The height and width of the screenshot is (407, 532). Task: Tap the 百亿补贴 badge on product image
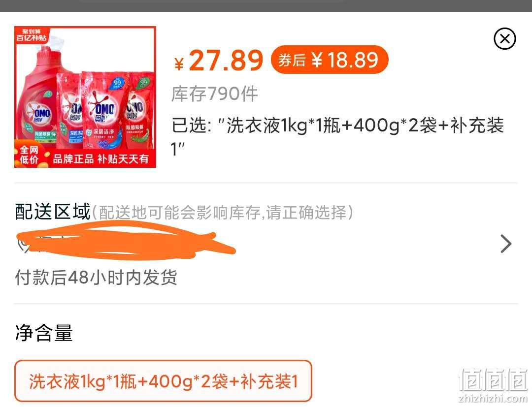point(31,35)
